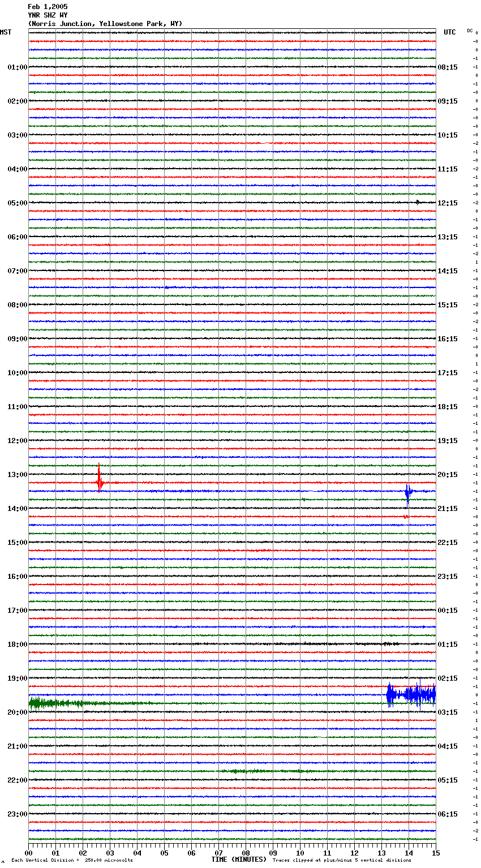This screenshot has width=481, height=868.
Task: Click the 'TIME (MINUTES)' axis title
Action: tap(239, 860)
